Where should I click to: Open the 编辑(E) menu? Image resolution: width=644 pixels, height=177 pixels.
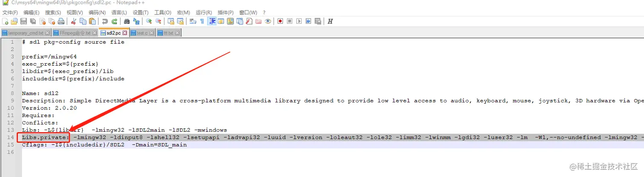[32, 12]
